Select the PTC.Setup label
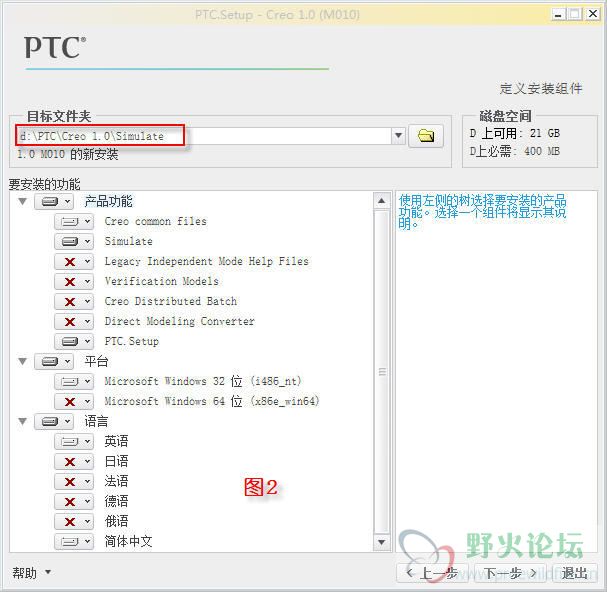This screenshot has height=592, width=607. click(132, 341)
